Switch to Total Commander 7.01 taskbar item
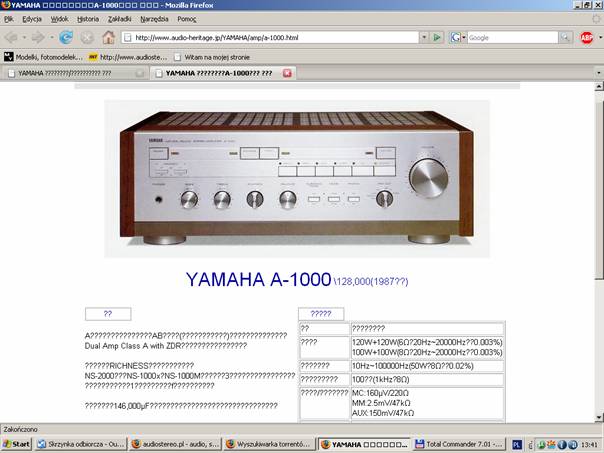This screenshot has height=453, width=604. [x=459, y=444]
